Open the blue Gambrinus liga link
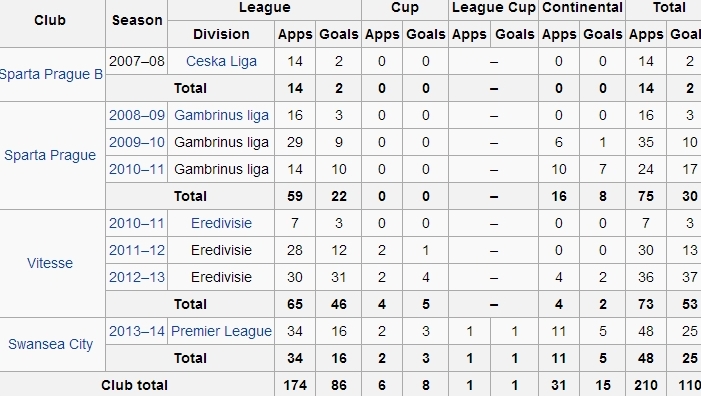The image size is (701, 396). click(x=221, y=115)
